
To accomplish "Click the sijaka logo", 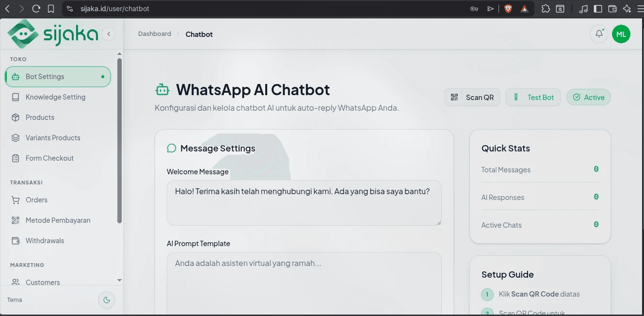I will tap(53, 34).
